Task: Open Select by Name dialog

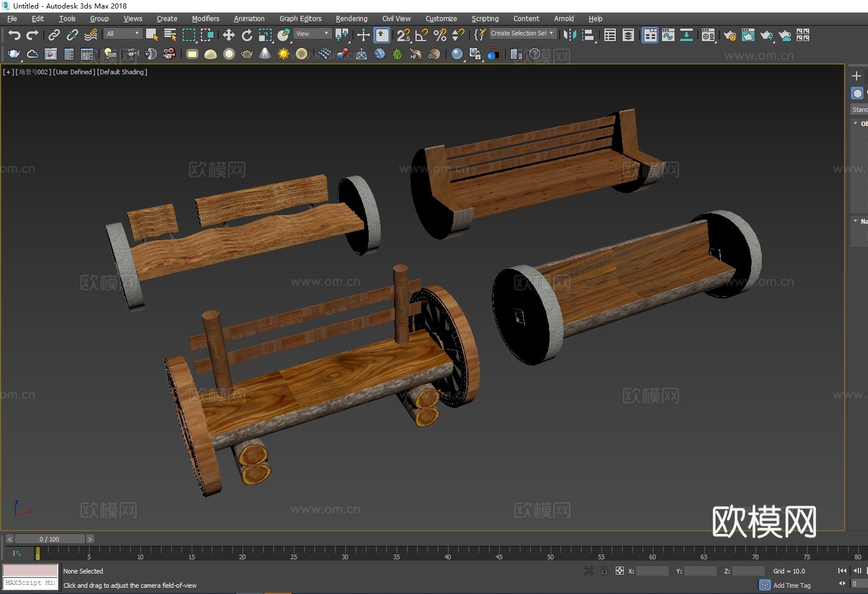Action: point(170,35)
